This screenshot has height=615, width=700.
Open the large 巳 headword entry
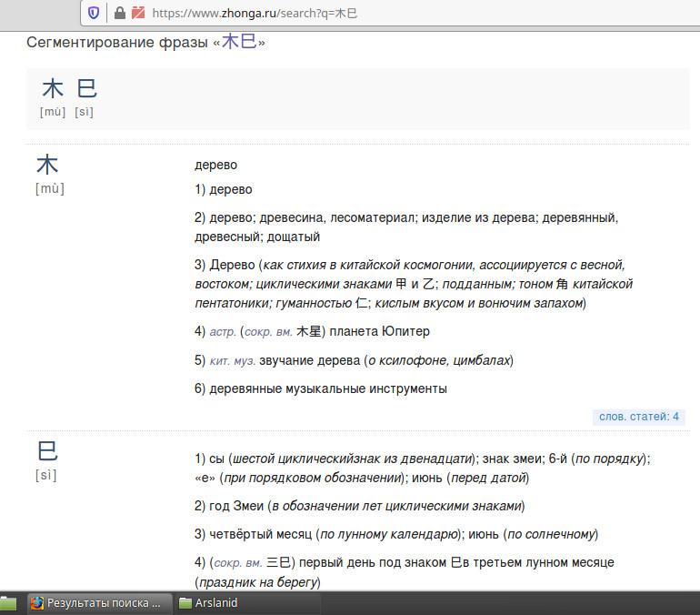point(47,451)
